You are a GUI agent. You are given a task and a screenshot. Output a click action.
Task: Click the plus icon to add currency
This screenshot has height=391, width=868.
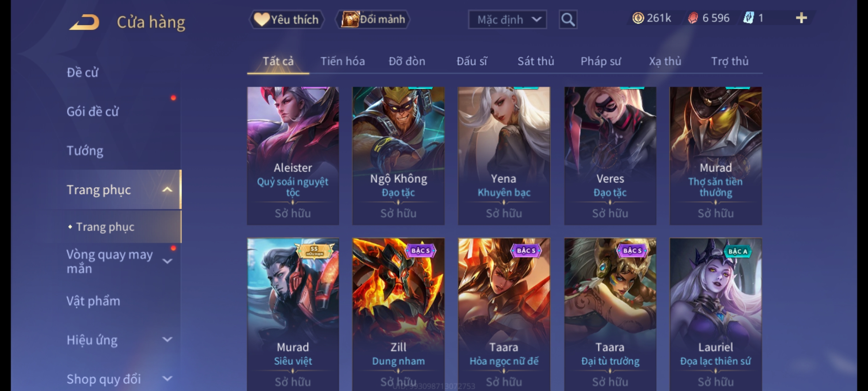801,18
